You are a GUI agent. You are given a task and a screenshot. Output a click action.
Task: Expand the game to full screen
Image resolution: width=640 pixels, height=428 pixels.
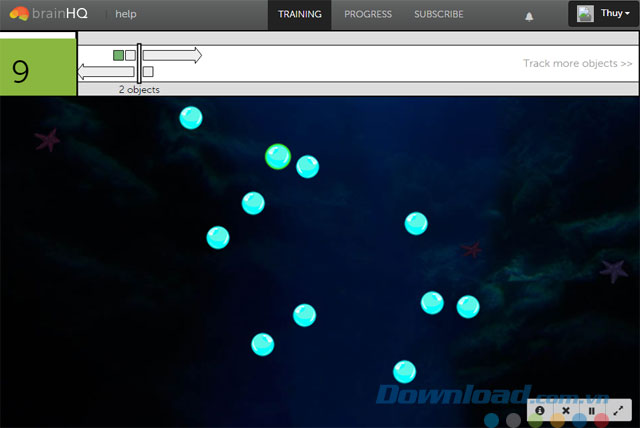618,410
